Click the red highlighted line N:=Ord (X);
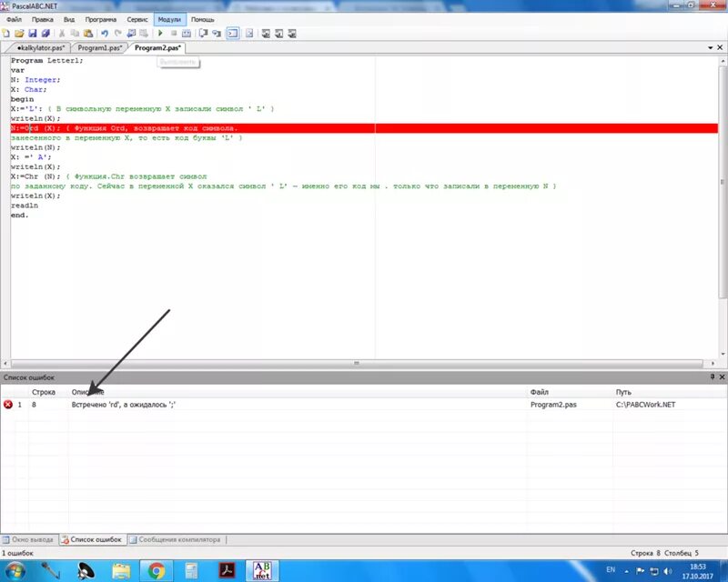Screen dimensions: 728x582 (364, 128)
